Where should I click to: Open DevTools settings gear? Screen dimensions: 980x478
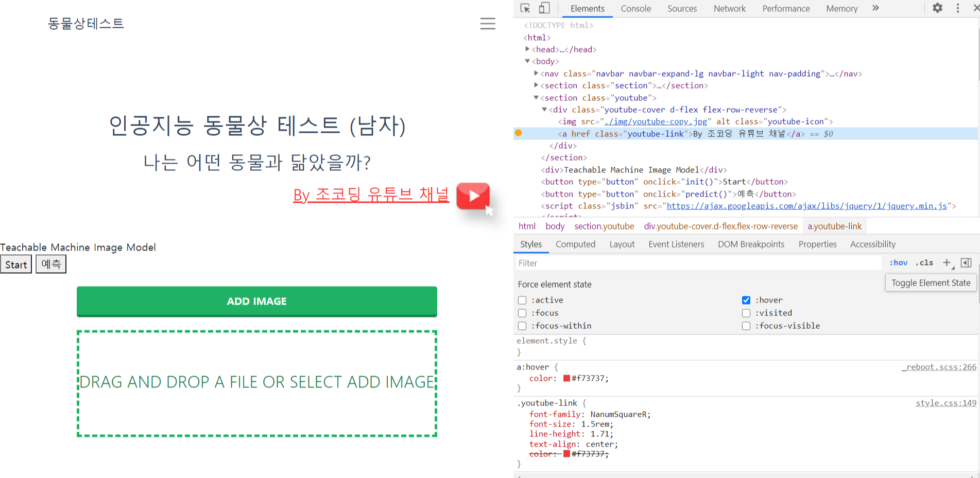click(x=938, y=8)
